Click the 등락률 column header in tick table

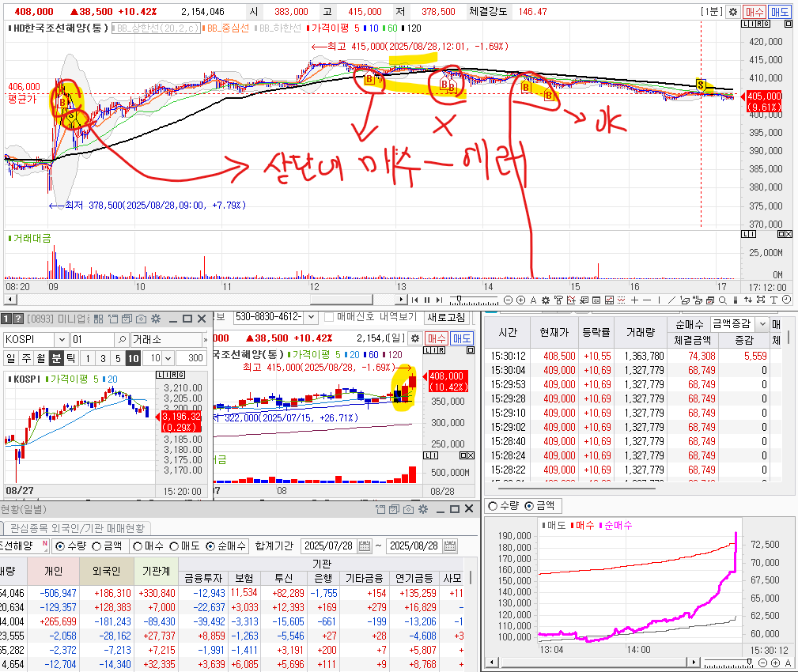(x=596, y=332)
